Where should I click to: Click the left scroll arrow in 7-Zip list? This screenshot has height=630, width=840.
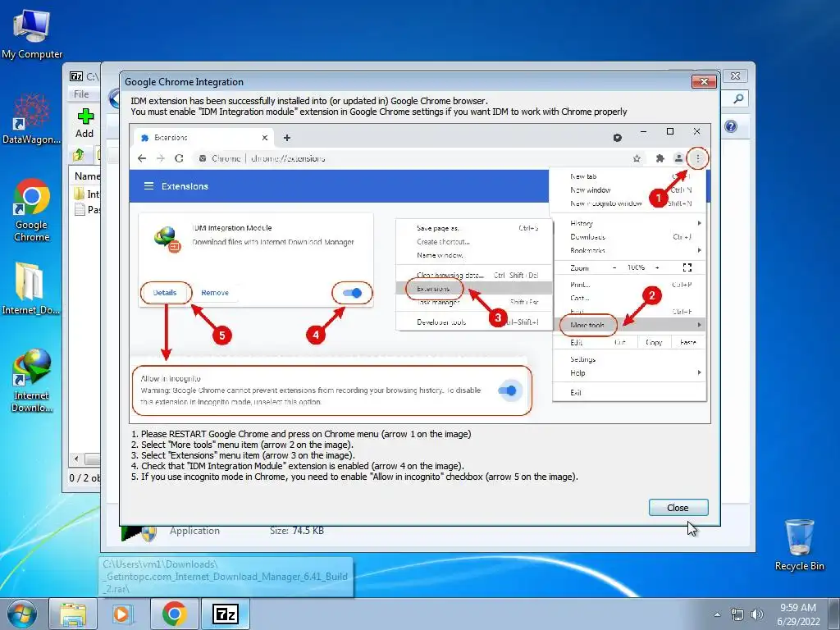point(76,459)
